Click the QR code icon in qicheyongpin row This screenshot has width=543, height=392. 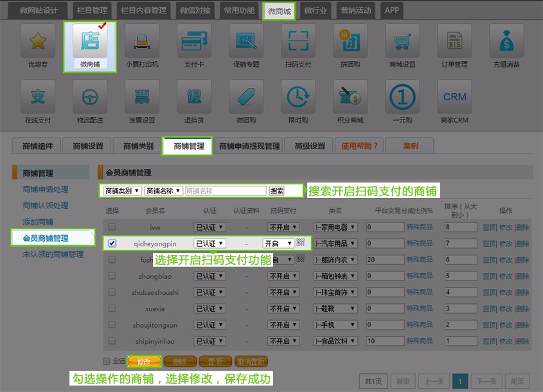(301, 242)
